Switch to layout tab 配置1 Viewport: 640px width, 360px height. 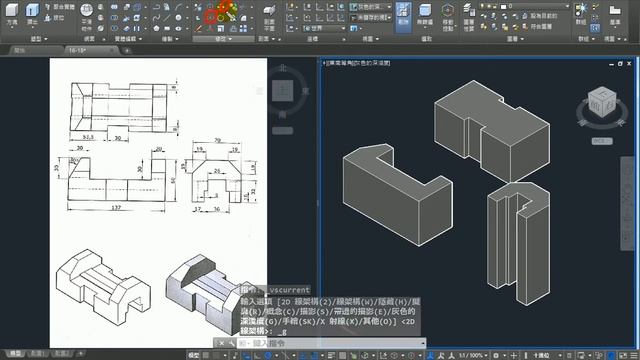[x=37, y=353]
